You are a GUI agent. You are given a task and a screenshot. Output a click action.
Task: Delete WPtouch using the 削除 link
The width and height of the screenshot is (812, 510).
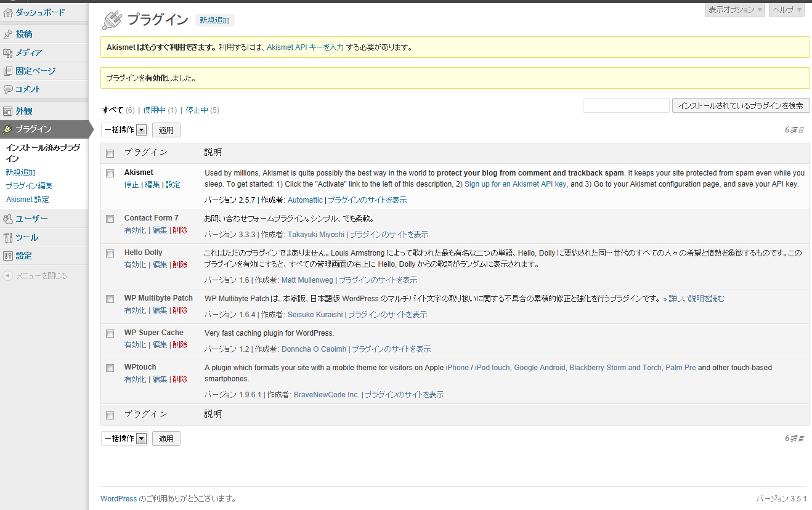click(x=180, y=379)
